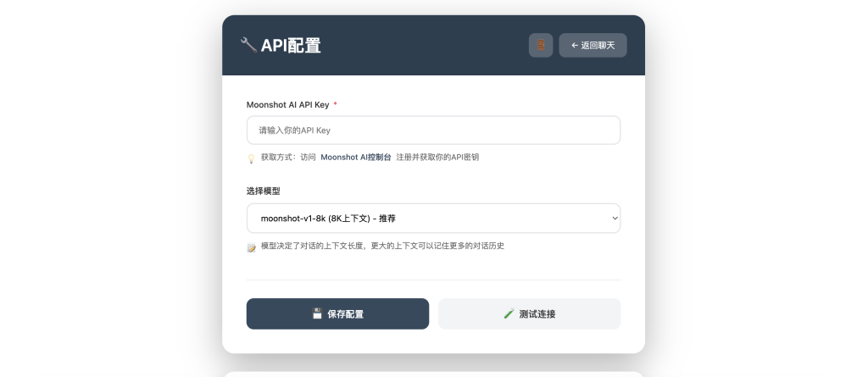Save settings with 保存配置 button
Image resolution: width=868 pixels, height=377 pixels.
coord(337,313)
